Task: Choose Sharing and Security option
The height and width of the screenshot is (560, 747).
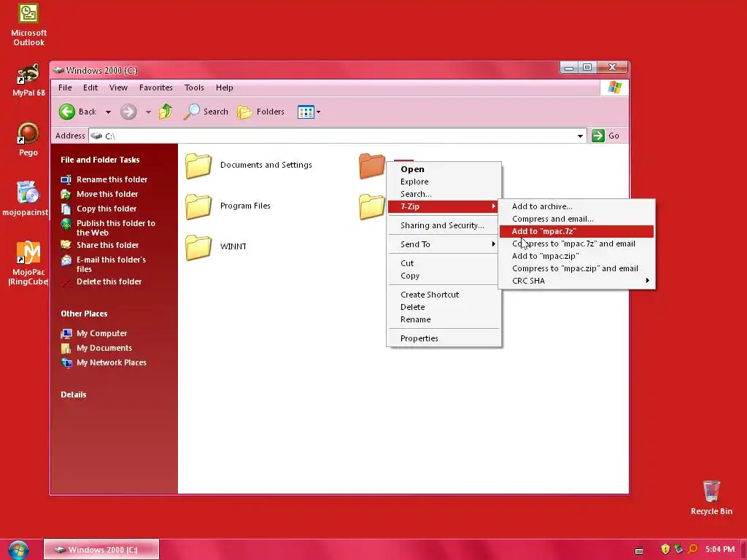Action: (444, 225)
